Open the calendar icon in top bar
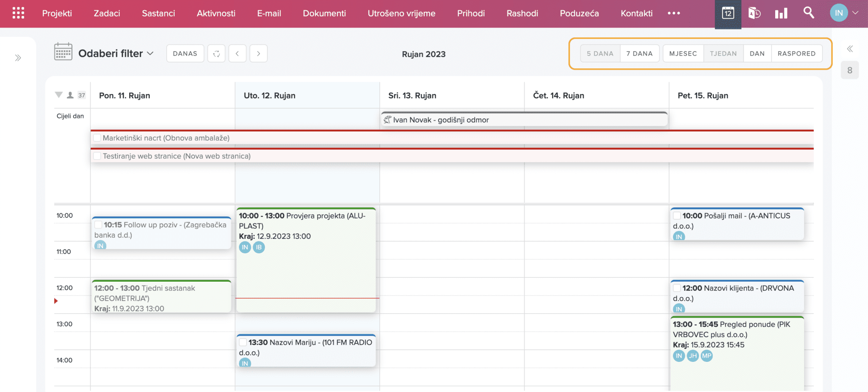 pos(728,13)
